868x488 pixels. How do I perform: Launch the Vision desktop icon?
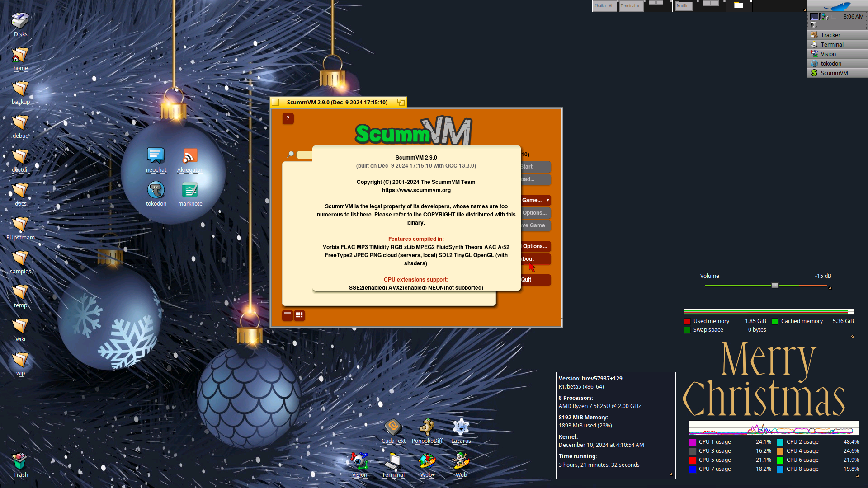[359, 465]
